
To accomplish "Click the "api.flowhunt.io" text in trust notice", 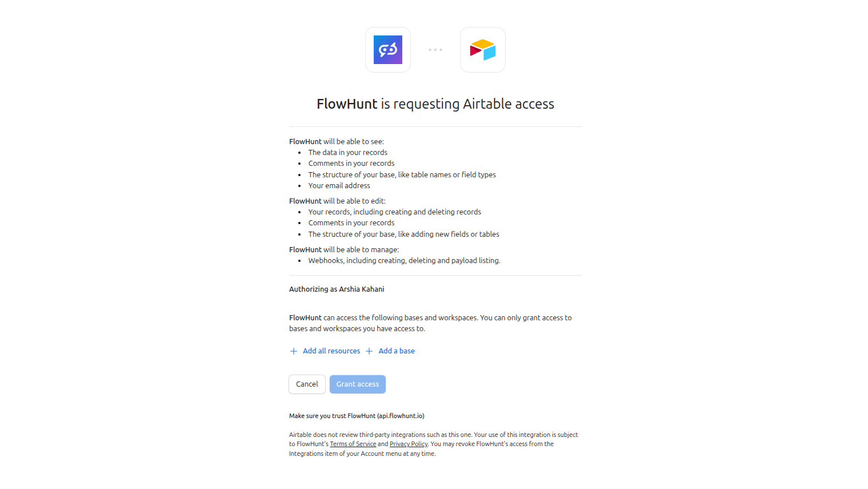I will 401,416.
